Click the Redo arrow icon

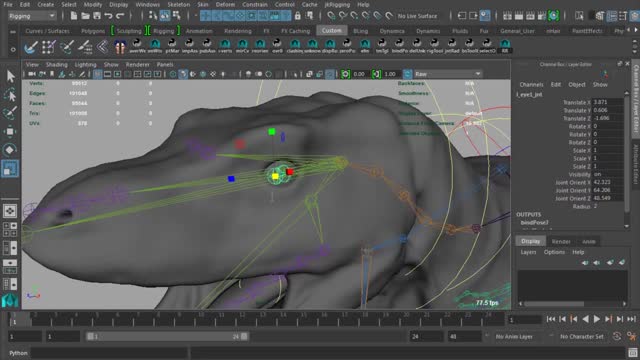click(x=120, y=16)
